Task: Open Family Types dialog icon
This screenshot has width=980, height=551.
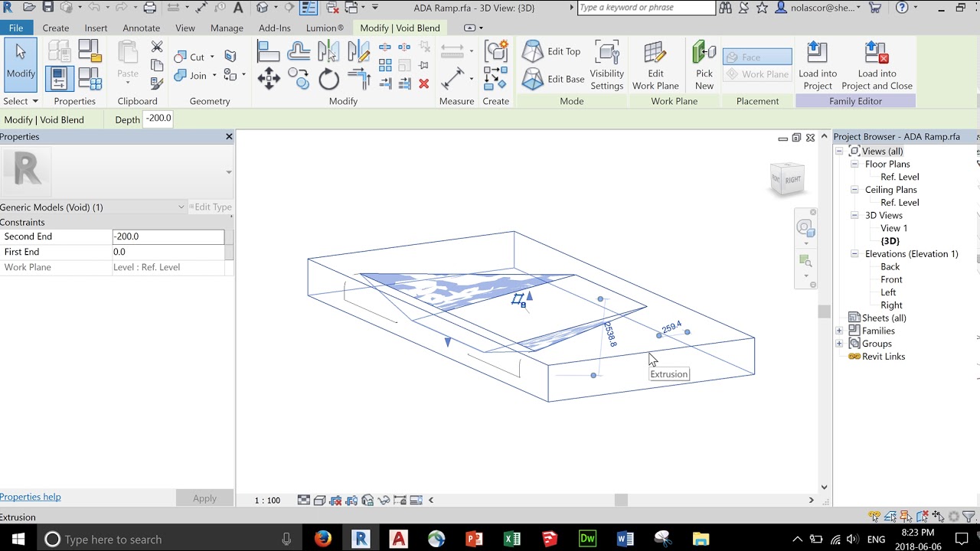Action: click(x=90, y=78)
